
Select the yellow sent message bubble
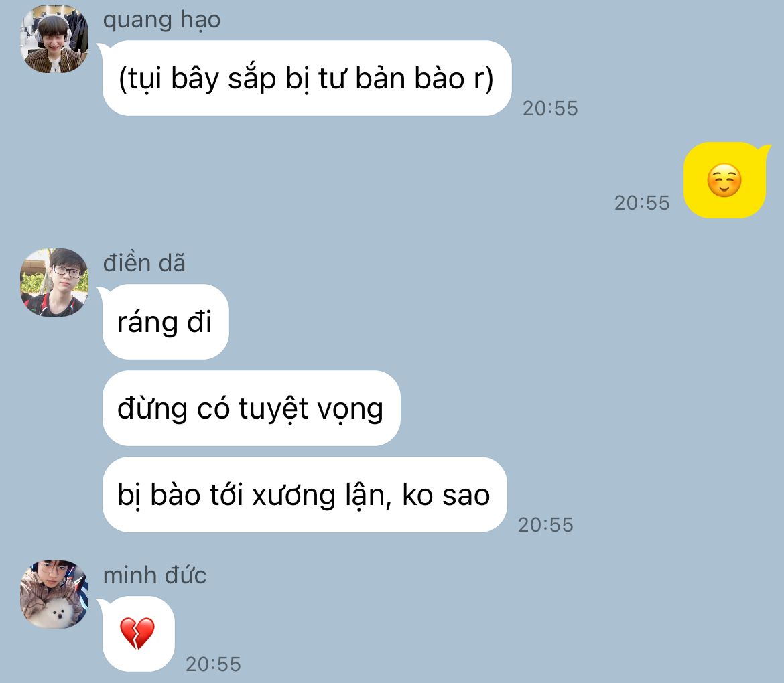click(725, 180)
